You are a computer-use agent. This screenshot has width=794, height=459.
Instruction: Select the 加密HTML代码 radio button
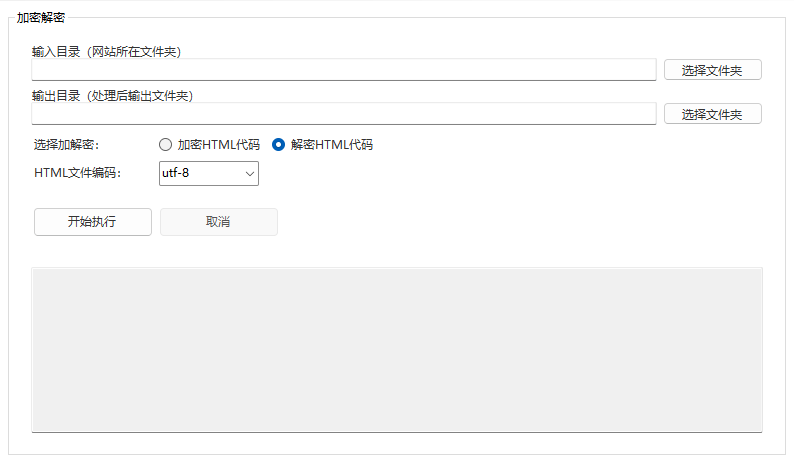click(x=166, y=144)
